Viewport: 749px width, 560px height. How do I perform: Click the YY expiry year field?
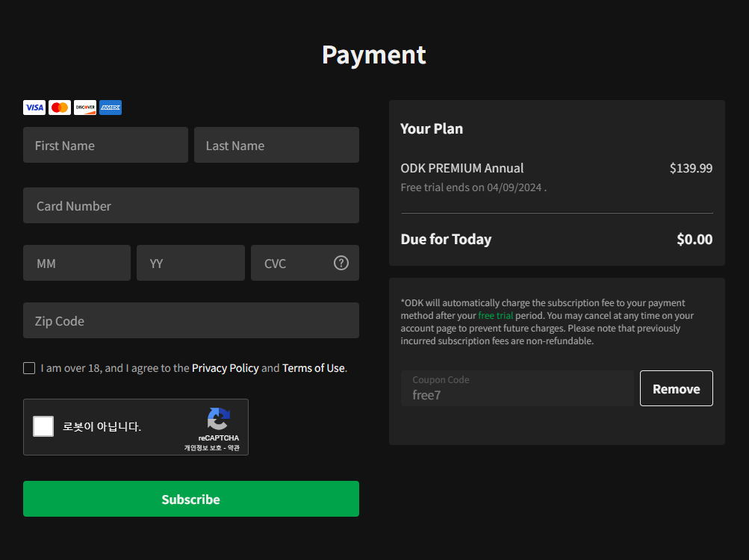tap(190, 263)
